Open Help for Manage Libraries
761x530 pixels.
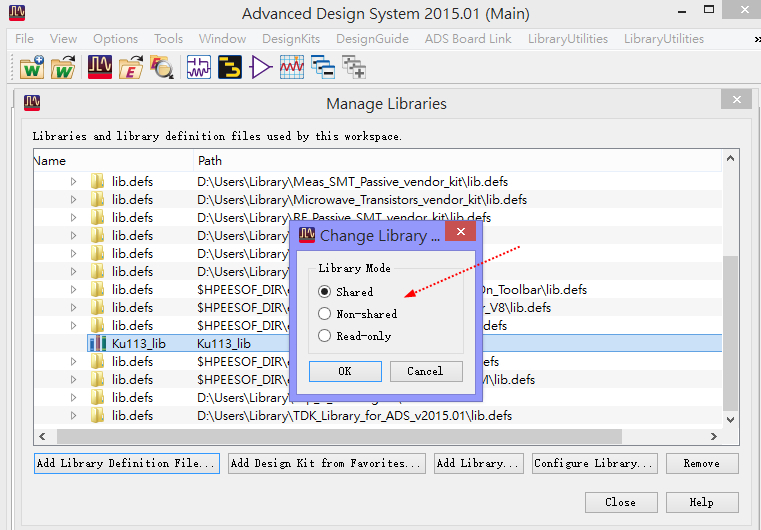pyautogui.click(x=702, y=502)
